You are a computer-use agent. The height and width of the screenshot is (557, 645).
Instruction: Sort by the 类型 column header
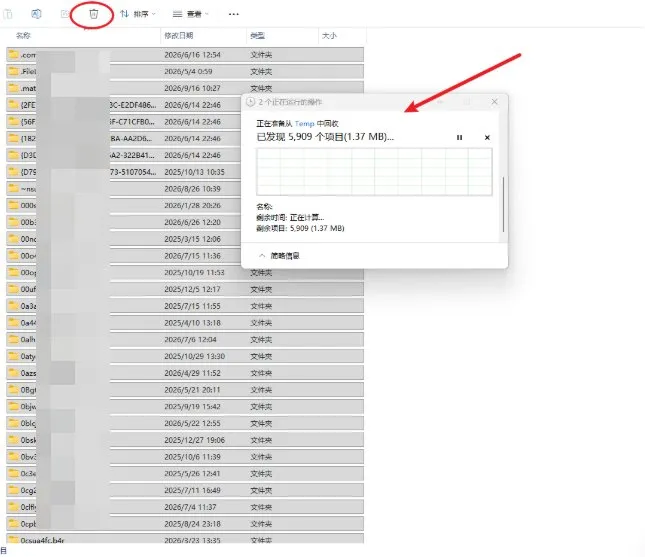coord(258,35)
